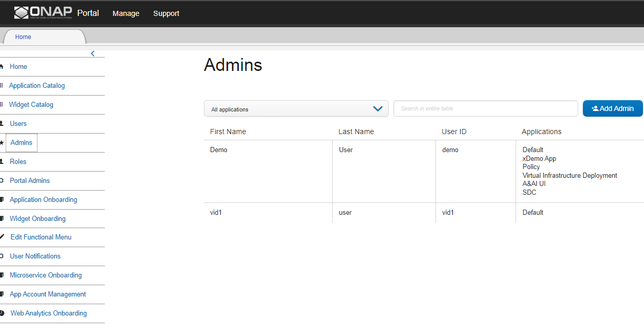Click the 'User' last name cell
This screenshot has height=334, width=644.
pos(346,150)
